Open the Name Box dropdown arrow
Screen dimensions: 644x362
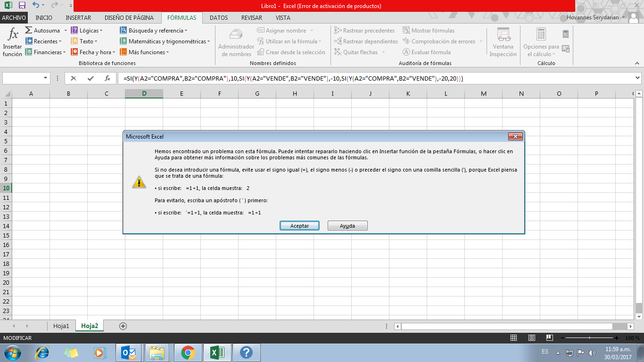(46, 78)
